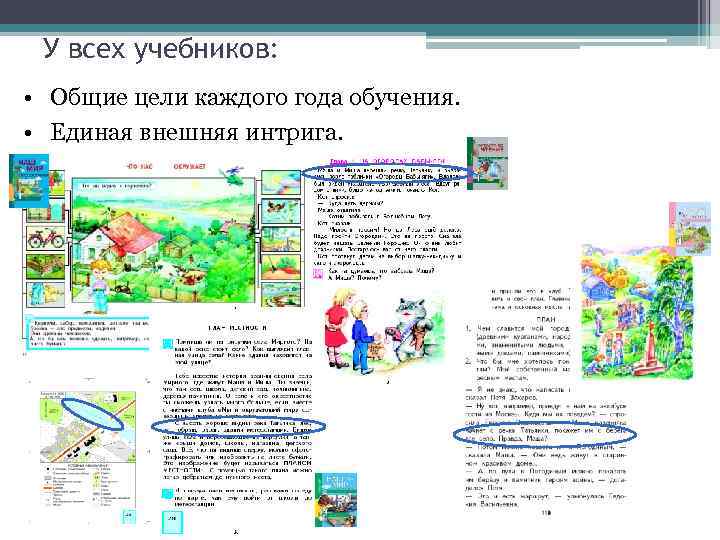The image size is (720, 540).
Task: Click the map legend below the village map
Action: (88, 484)
